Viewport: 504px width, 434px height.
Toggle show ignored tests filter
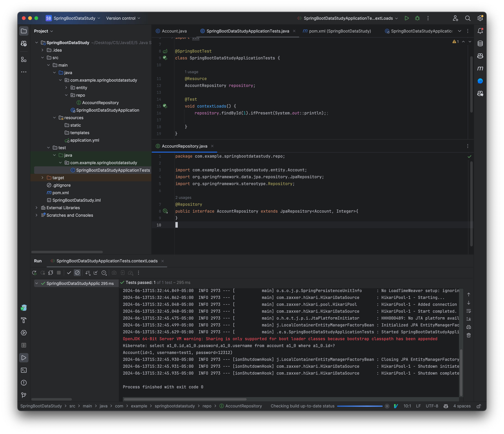(x=77, y=273)
